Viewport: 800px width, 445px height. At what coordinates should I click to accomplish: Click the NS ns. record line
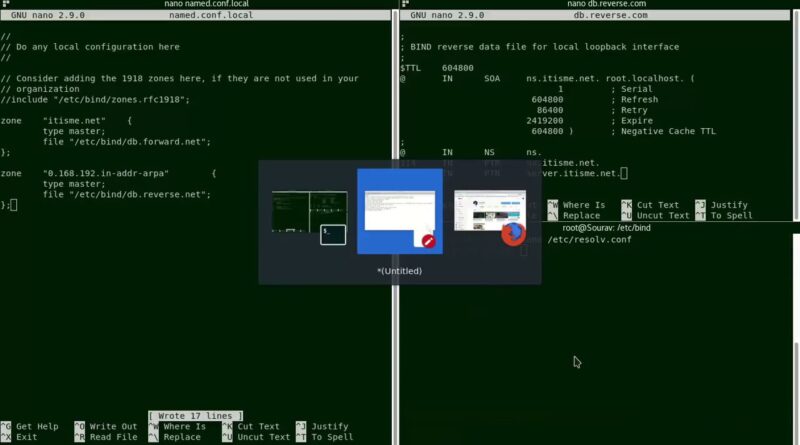[471, 152]
